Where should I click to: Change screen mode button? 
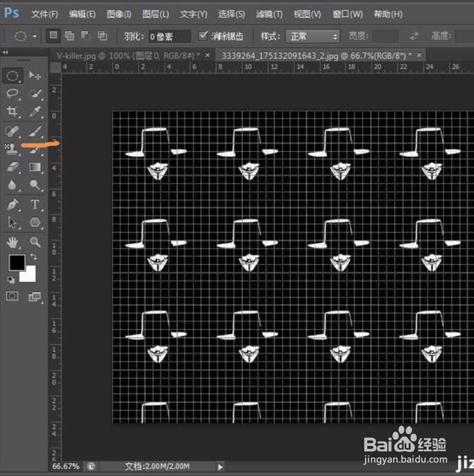[35, 296]
